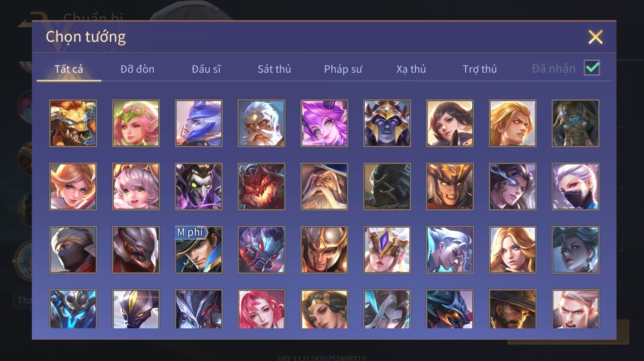Switch to the Trợ thủ tab
Screen dimensions: 644x361
click(480, 69)
